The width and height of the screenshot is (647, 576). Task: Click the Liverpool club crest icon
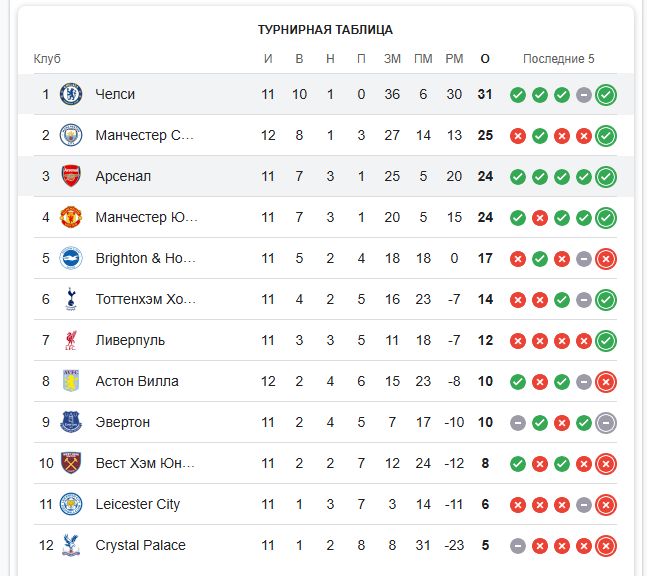click(x=70, y=341)
